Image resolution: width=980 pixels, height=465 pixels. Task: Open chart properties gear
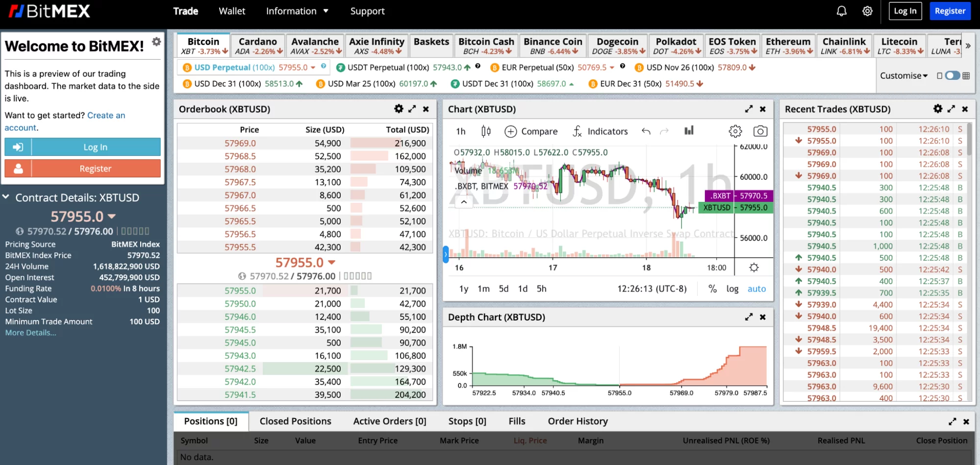point(735,131)
